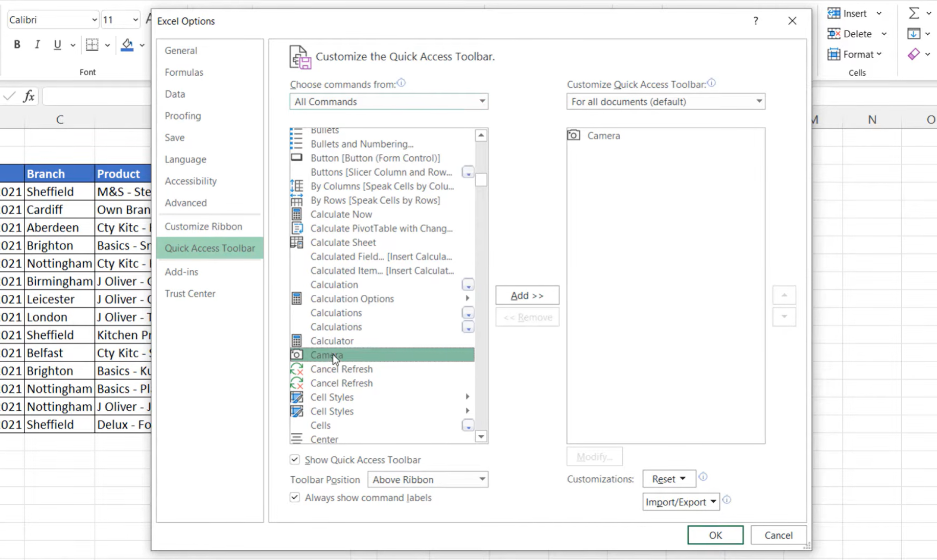
Task: Click the Cancel button
Action: pyautogui.click(x=779, y=535)
